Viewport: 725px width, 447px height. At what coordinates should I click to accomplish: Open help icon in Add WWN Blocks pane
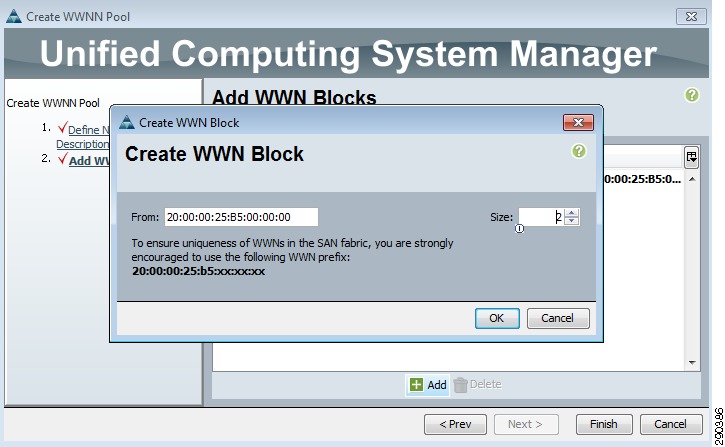[692, 95]
